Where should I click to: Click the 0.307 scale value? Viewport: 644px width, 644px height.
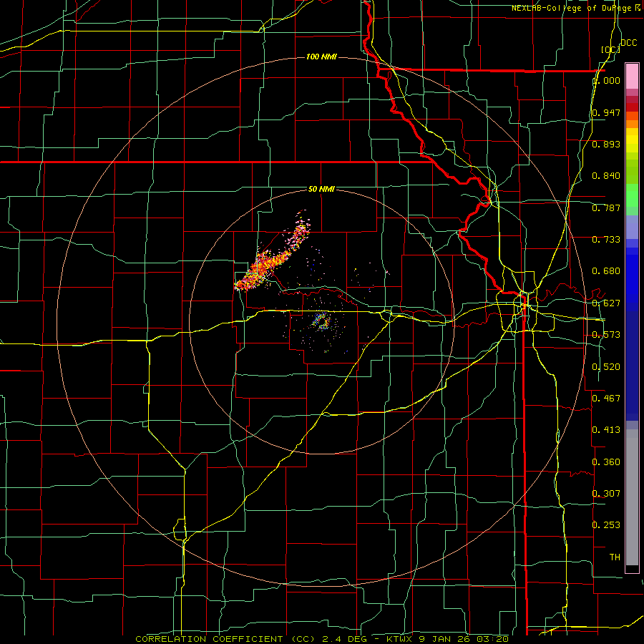pyautogui.click(x=606, y=494)
